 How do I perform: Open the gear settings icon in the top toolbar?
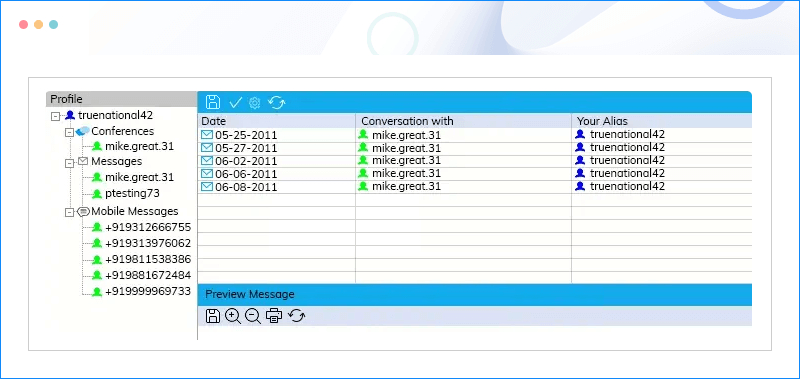coord(255,103)
